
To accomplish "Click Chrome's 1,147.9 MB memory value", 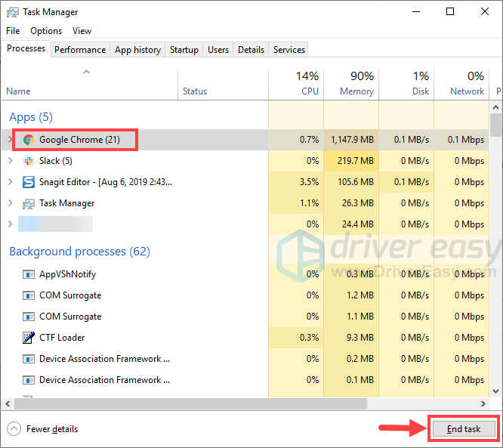I will pos(352,140).
